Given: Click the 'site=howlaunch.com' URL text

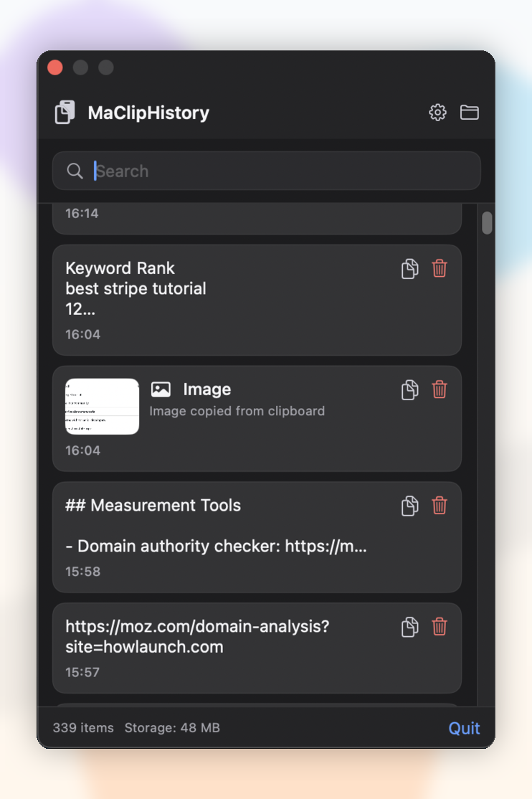Looking at the screenshot, I should click(144, 647).
